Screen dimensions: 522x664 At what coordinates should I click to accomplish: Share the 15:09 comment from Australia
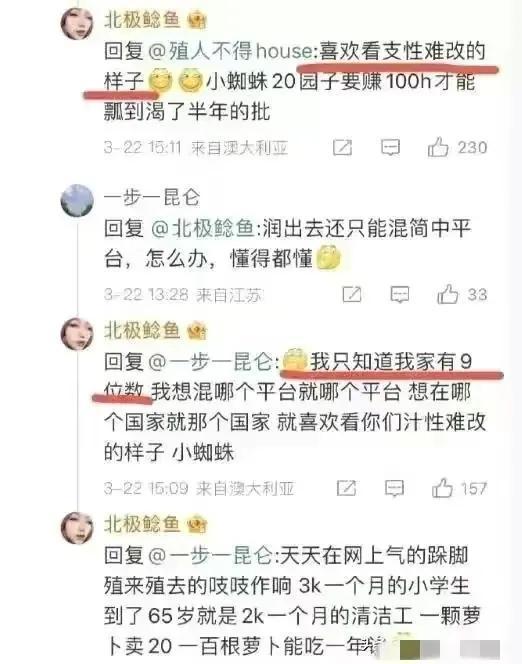coord(346,488)
